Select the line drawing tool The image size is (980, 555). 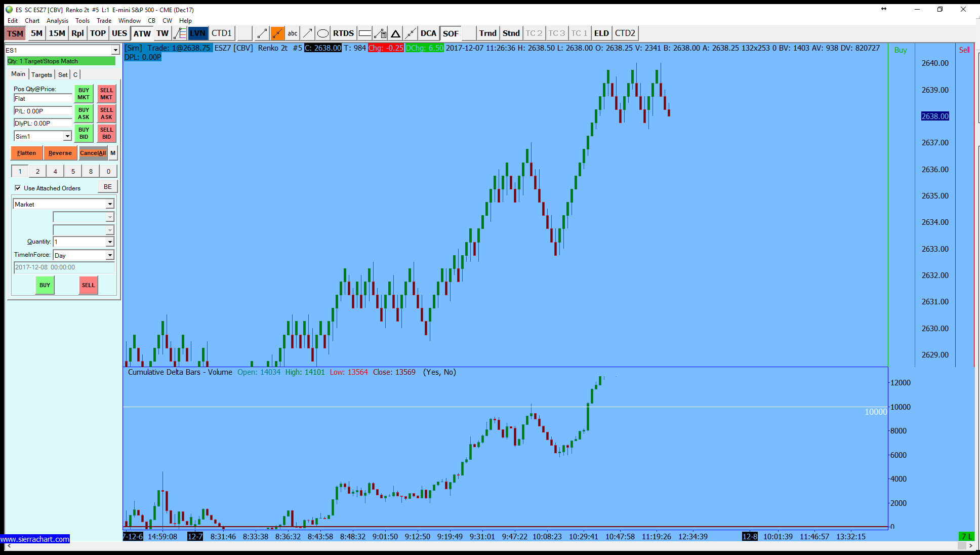[x=262, y=33]
